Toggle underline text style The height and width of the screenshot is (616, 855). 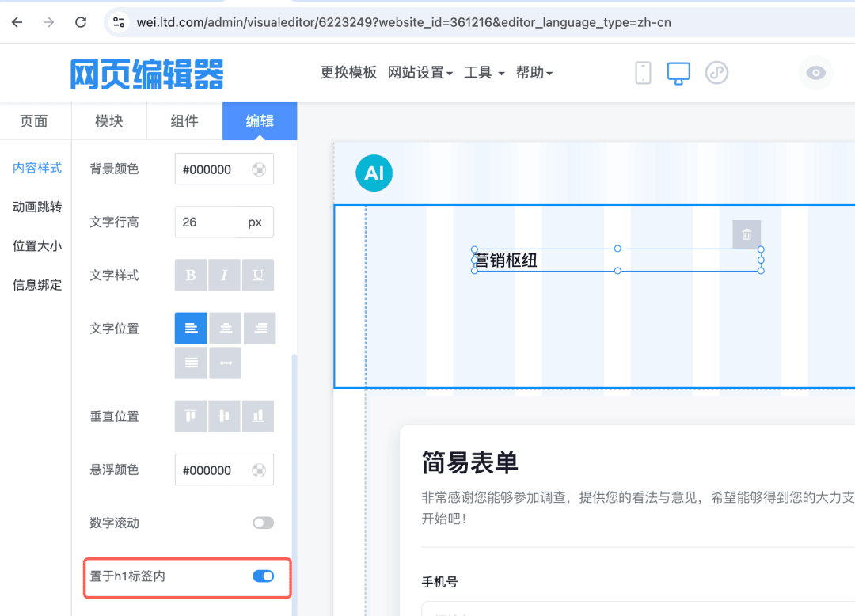coord(258,276)
